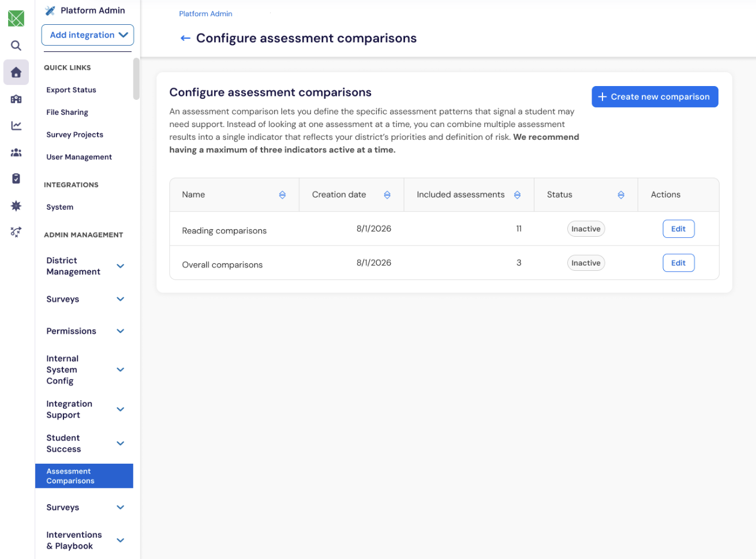Click assessment count 11 in Reading row
756x559 pixels.
coord(519,229)
